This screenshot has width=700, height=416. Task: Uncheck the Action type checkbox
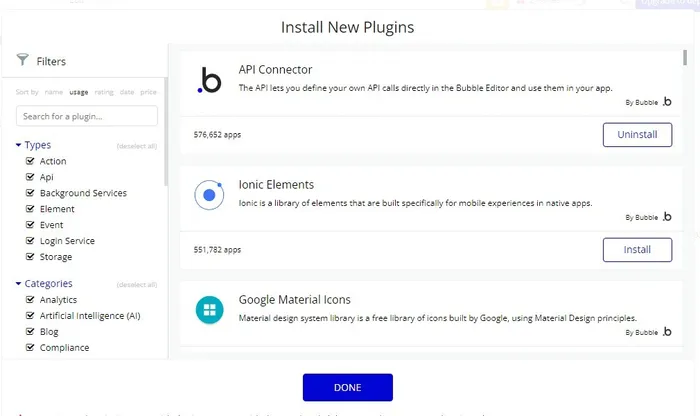pos(30,161)
